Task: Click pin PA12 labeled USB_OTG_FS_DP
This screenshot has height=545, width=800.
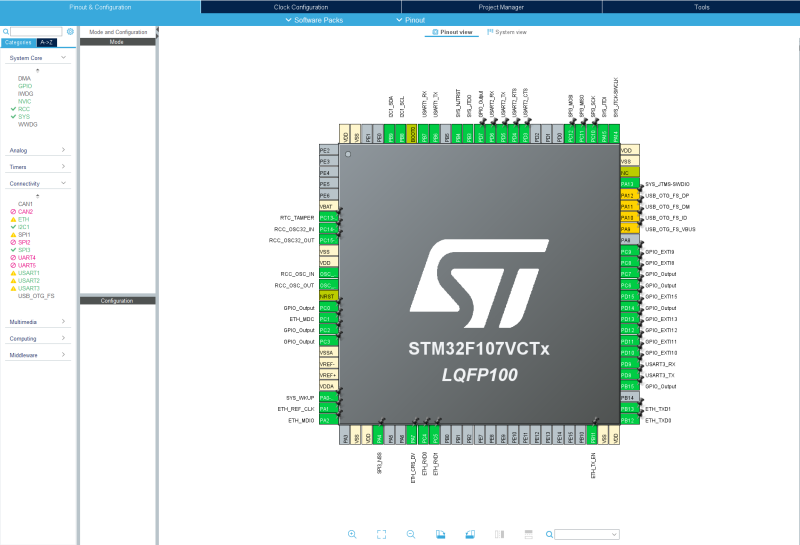Action: coord(630,195)
